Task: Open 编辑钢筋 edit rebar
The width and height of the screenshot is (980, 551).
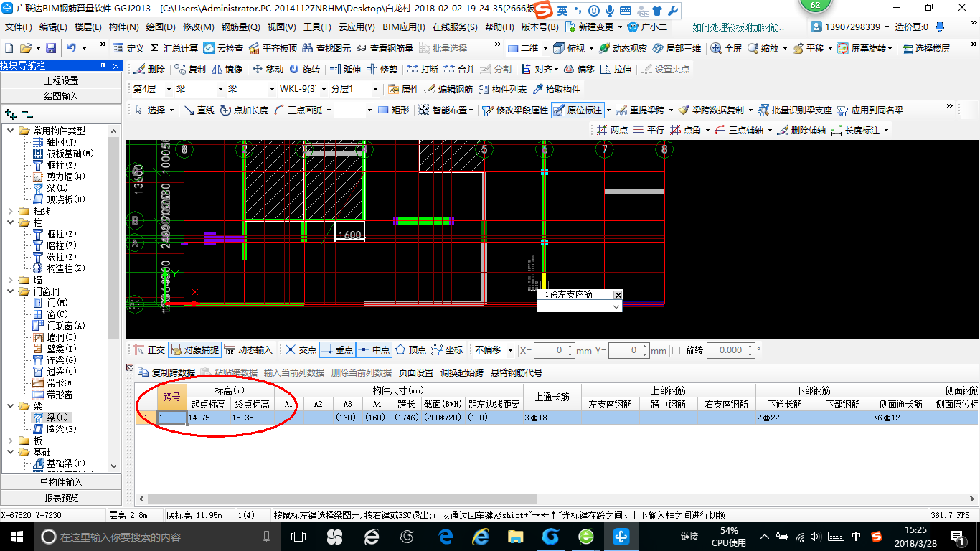Action: [x=448, y=90]
